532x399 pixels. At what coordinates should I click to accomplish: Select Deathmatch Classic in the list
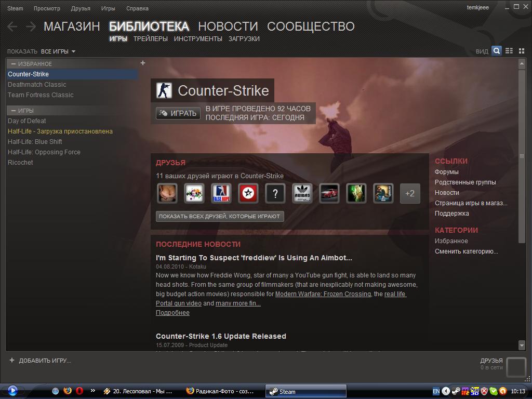(37, 85)
